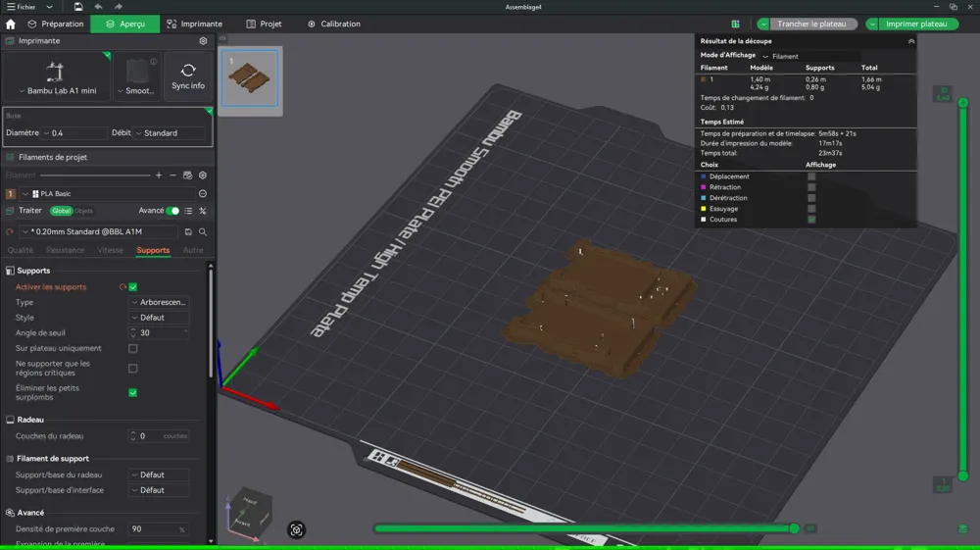The image size is (980, 550).
Task: Open Imprimer plateau dropdown arrow
Action: click(872, 24)
